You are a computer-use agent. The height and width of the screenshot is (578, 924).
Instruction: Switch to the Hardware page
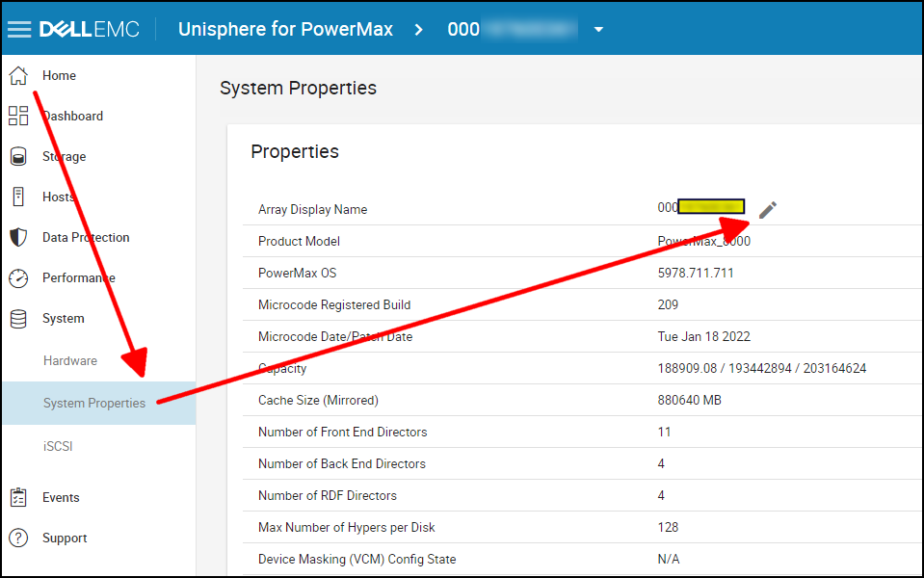pyautogui.click(x=71, y=360)
